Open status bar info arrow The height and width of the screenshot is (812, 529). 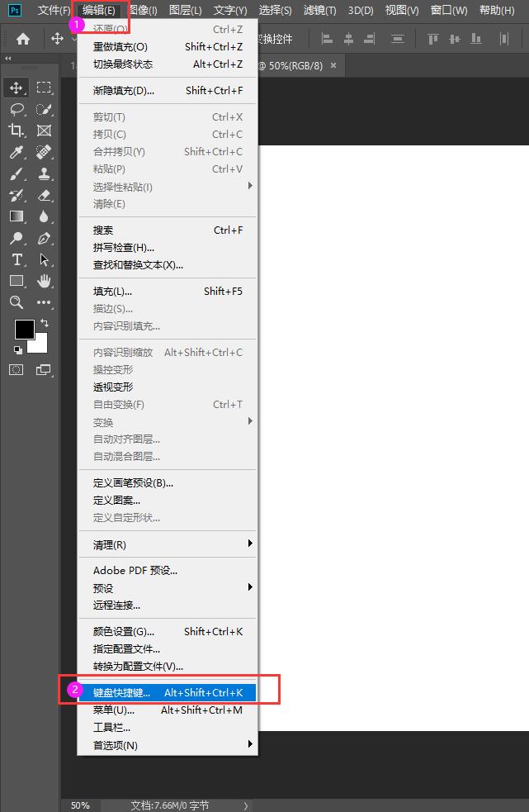(x=246, y=805)
